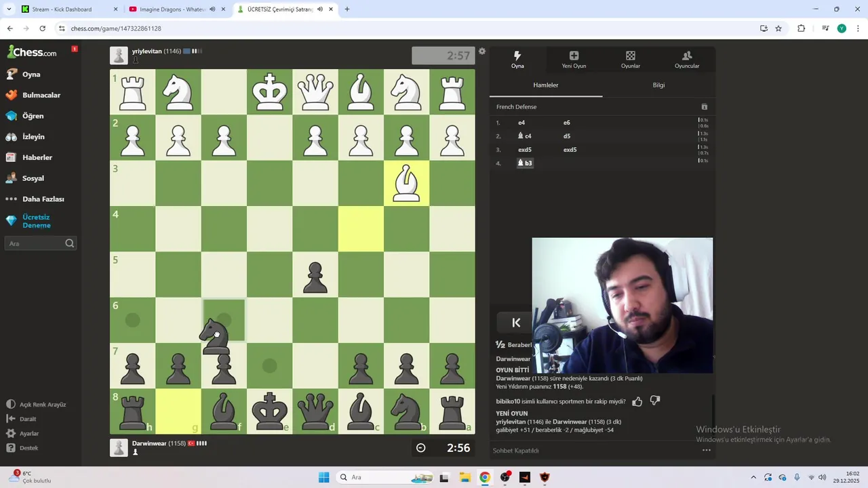Switch to the Yeni Oyun tab

click(x=574, y=60)
